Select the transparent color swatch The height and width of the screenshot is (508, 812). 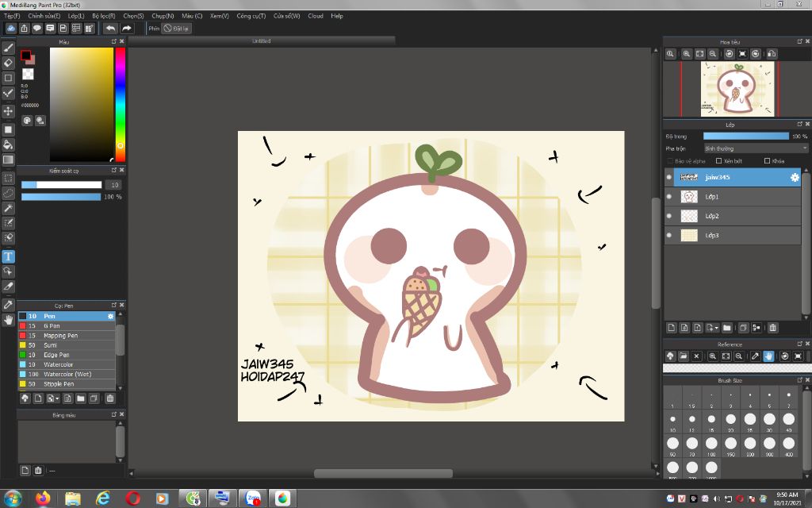click(28, 74)
